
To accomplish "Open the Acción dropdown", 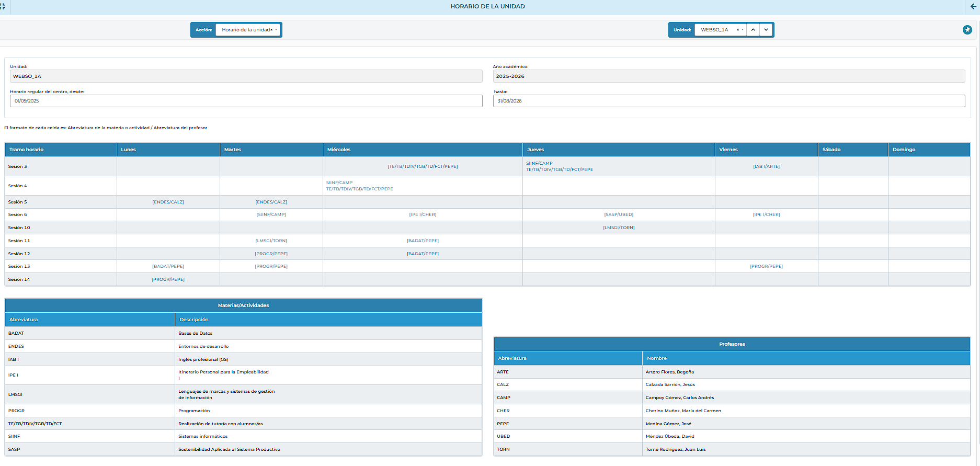I will point(276,30).
